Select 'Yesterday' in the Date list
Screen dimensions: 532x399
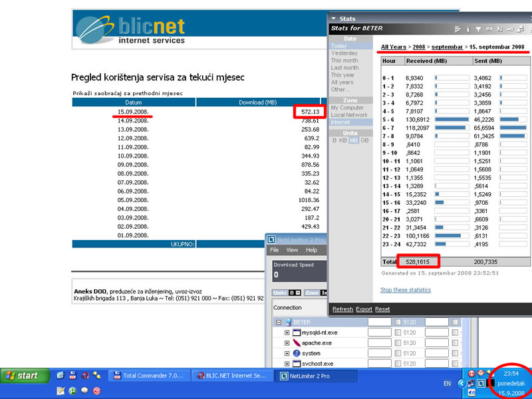344,53
